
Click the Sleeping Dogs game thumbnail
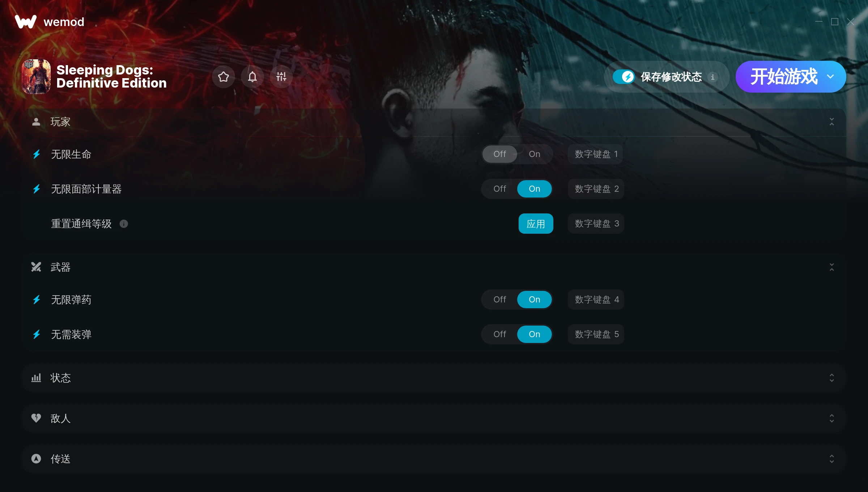click(36, 77)
